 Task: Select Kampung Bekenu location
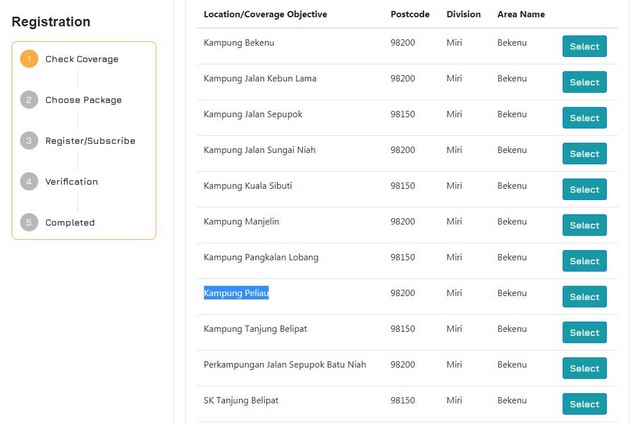584,46
